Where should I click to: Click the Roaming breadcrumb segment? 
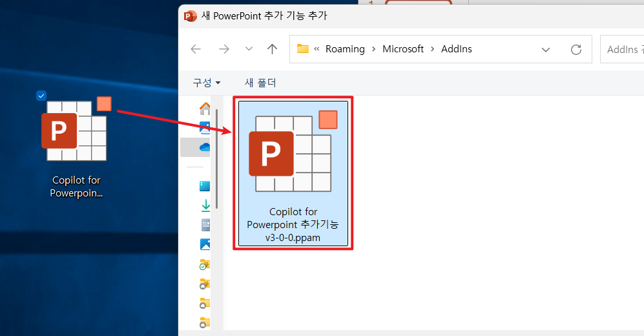tap(345, 49)
